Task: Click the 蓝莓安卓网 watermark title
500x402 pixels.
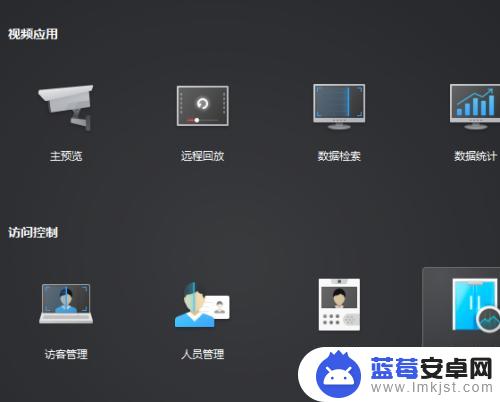Action: coord(431,368)
